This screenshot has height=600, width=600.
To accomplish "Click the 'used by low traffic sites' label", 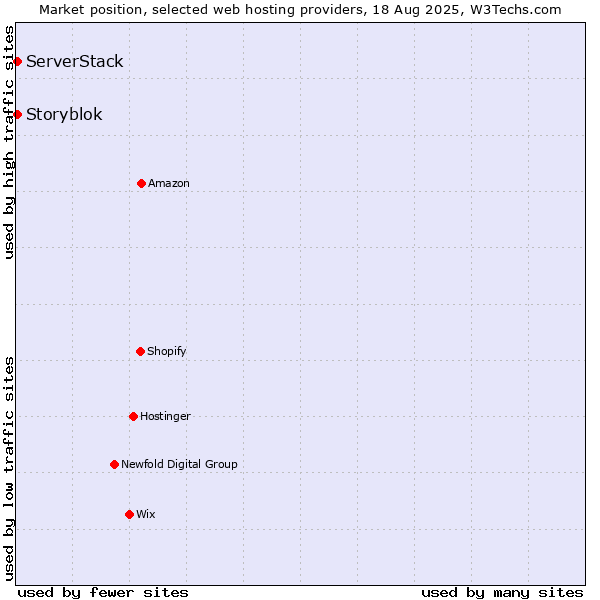I will click(8, 469).
